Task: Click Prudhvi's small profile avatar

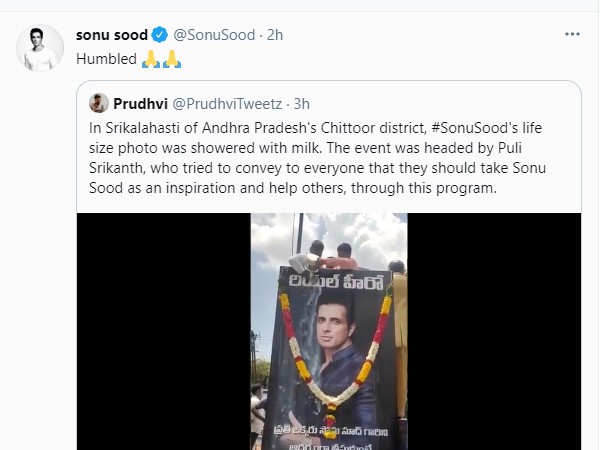Action: click(99, 103)
